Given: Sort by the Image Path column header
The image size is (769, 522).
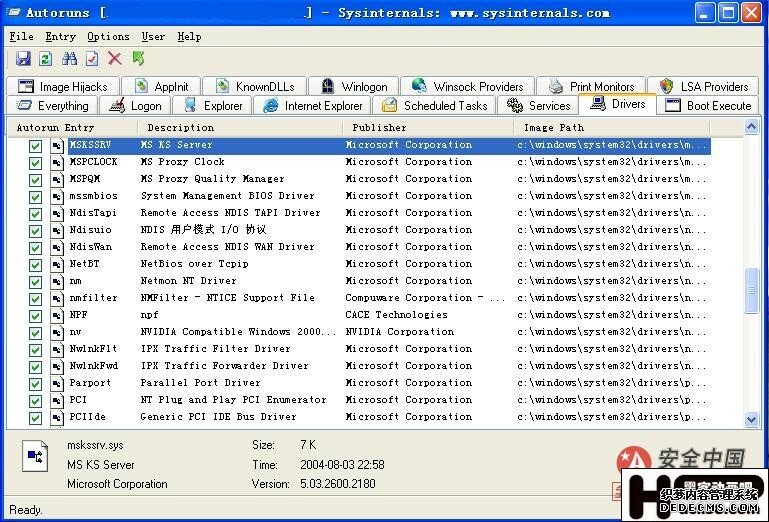Looking at the screenshot, I should [x=612, y=128].
